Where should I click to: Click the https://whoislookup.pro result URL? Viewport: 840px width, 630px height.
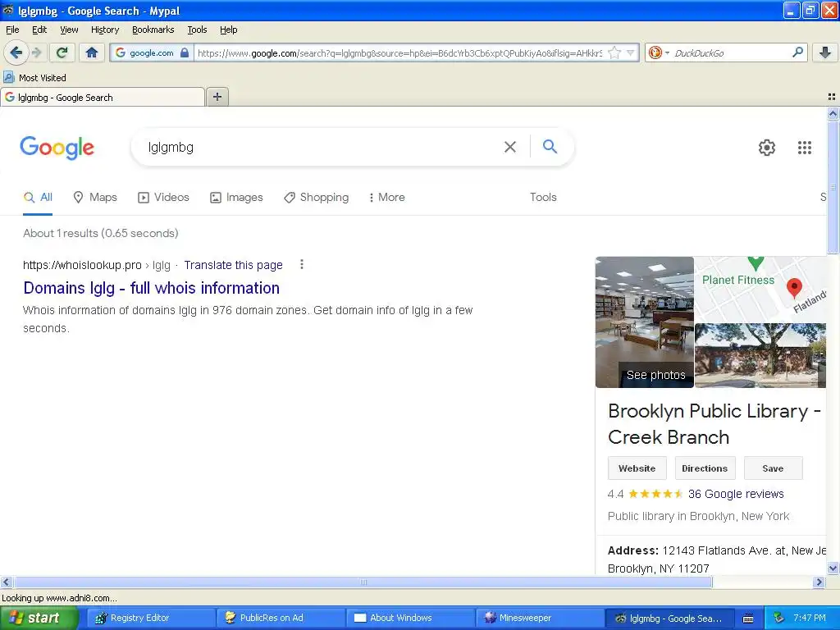[x=82, y=265]
